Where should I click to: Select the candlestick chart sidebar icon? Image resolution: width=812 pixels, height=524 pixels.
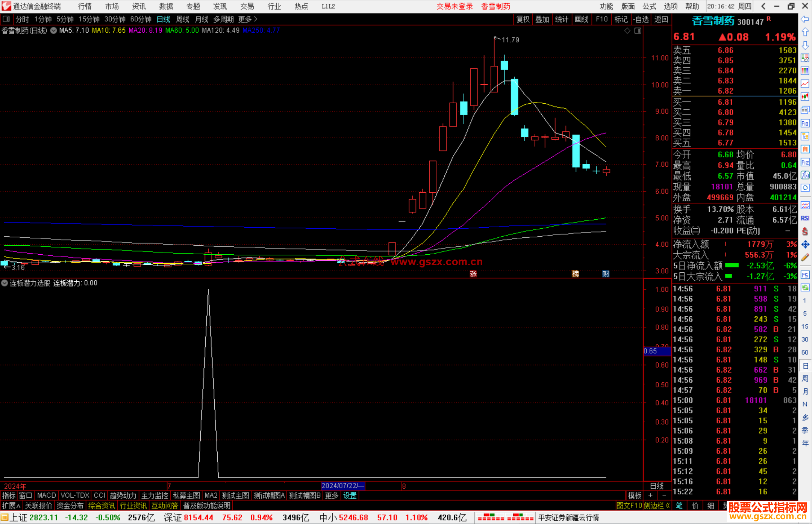(x=805, y=97)
